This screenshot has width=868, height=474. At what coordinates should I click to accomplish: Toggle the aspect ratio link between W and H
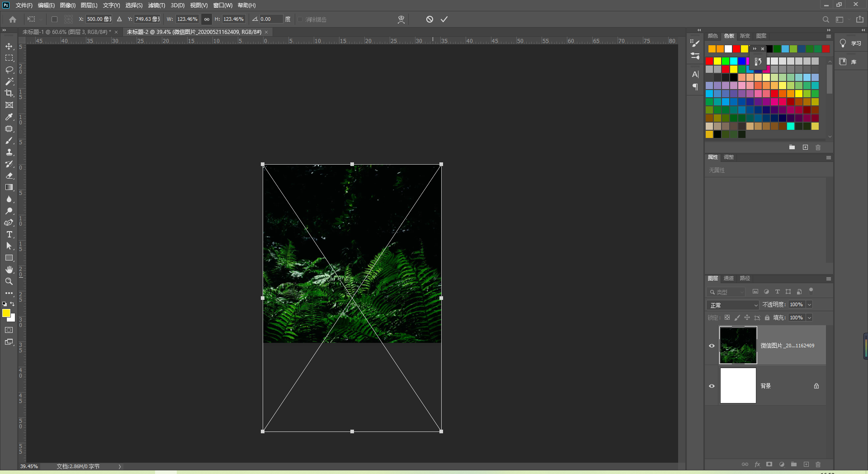[x=207, y=19]
